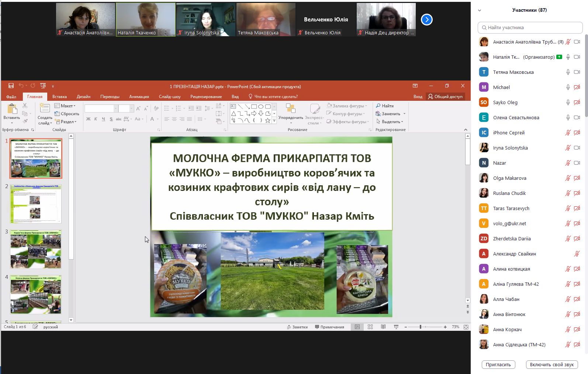Image resolution: width=588 pixels, height=374 pixels.
Task: Open the Выделить selection dropdown
Action: pos(390,121)
